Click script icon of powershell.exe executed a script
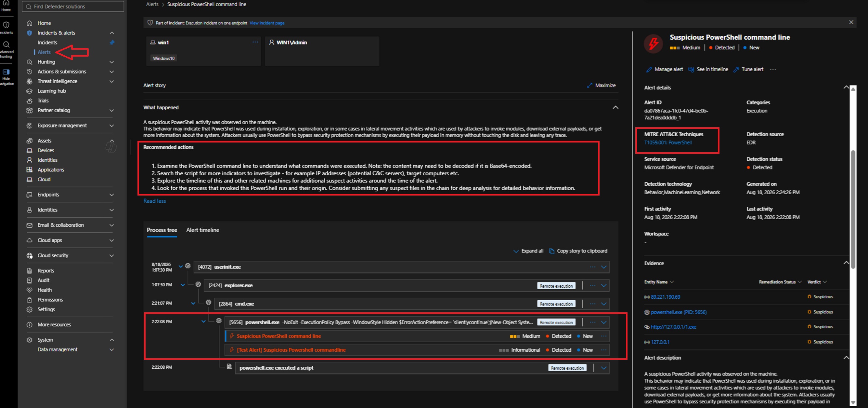This screenshot has width=868, height=408. pyautogui.click(x=229, y=366)
